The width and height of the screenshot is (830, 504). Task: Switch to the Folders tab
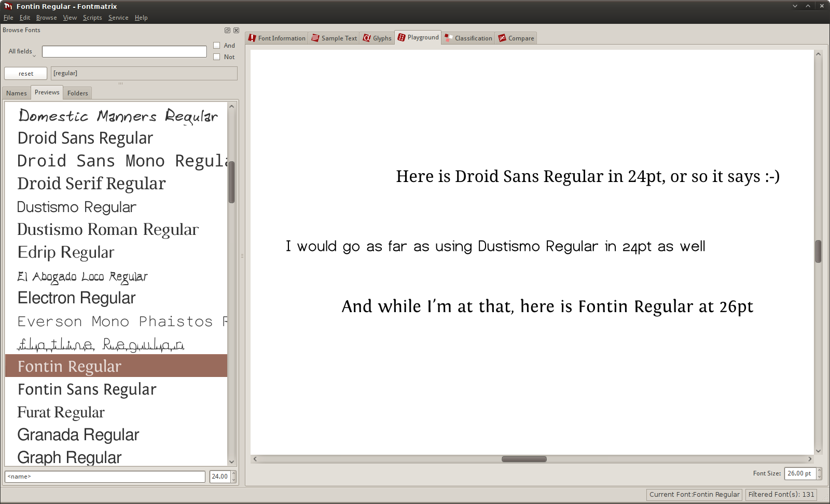(x=78, y=93)
